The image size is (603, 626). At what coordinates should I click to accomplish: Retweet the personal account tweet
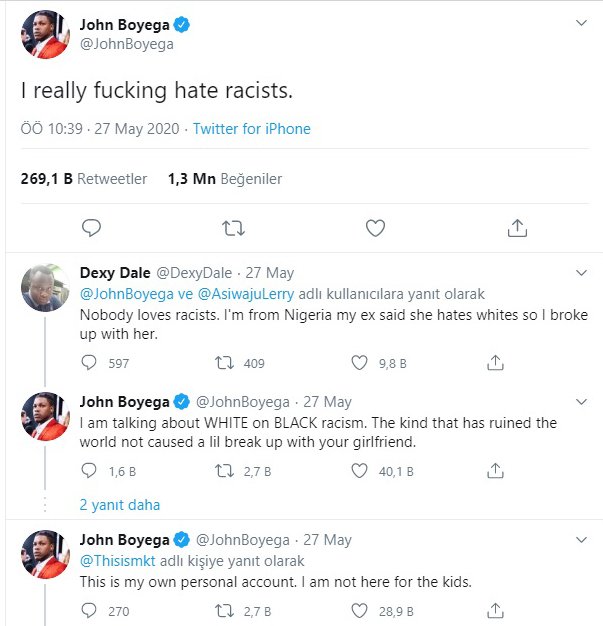225,609
